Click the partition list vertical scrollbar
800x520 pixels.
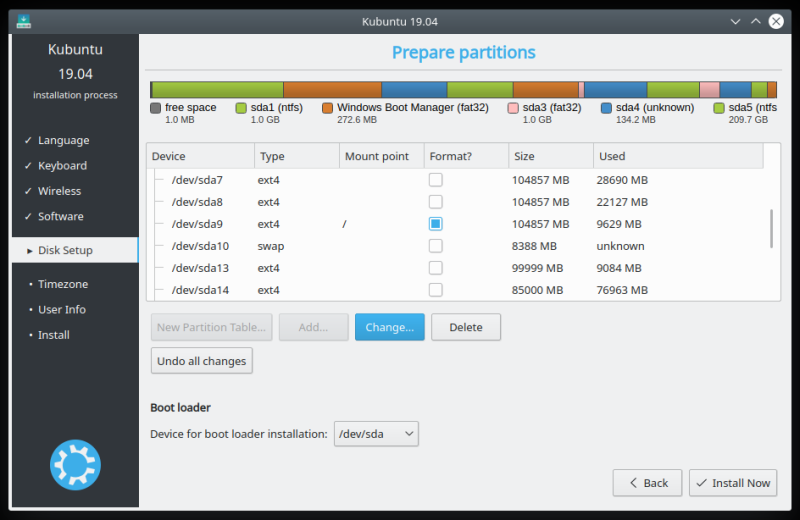771,229
